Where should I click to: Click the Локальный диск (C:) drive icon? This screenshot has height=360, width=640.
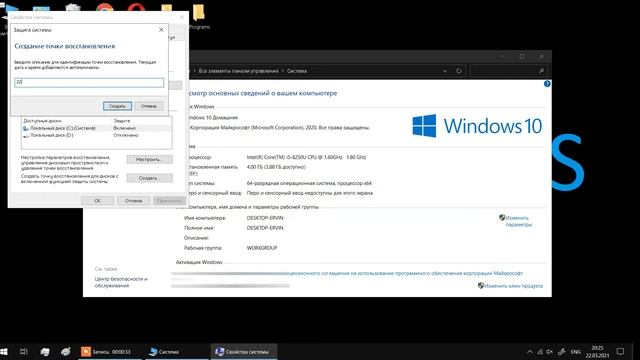point(26,128)
